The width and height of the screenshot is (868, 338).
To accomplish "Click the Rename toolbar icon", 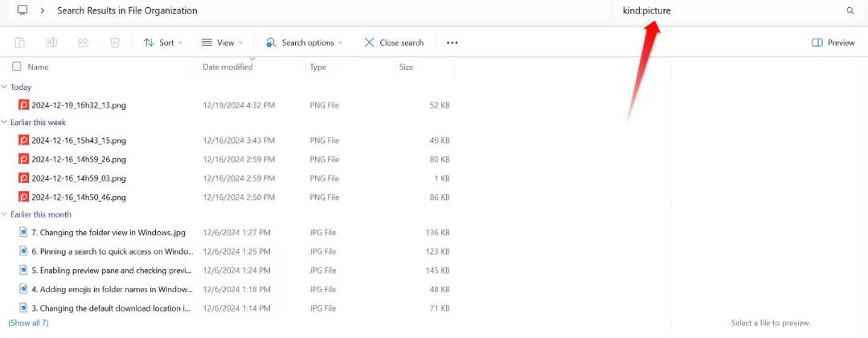I will tap(51, 43).
